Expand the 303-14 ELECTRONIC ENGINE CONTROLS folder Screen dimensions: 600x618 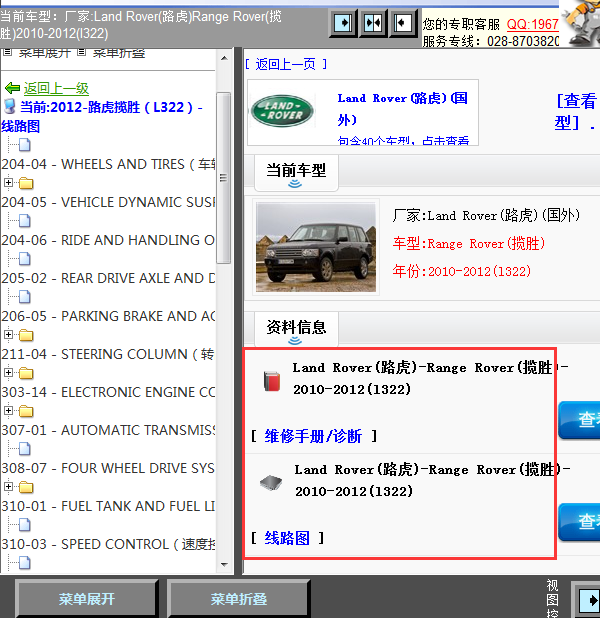pyautogui.click(x=8, y=372)
